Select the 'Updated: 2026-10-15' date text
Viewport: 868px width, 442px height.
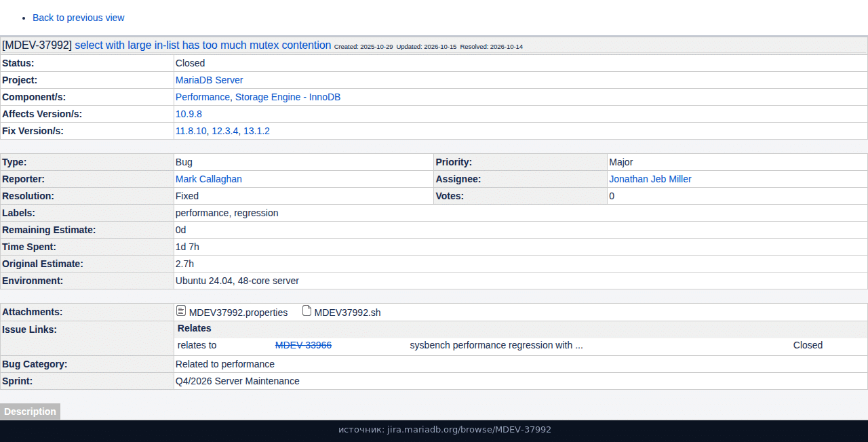pyautogui.click(x=427, y=47)
